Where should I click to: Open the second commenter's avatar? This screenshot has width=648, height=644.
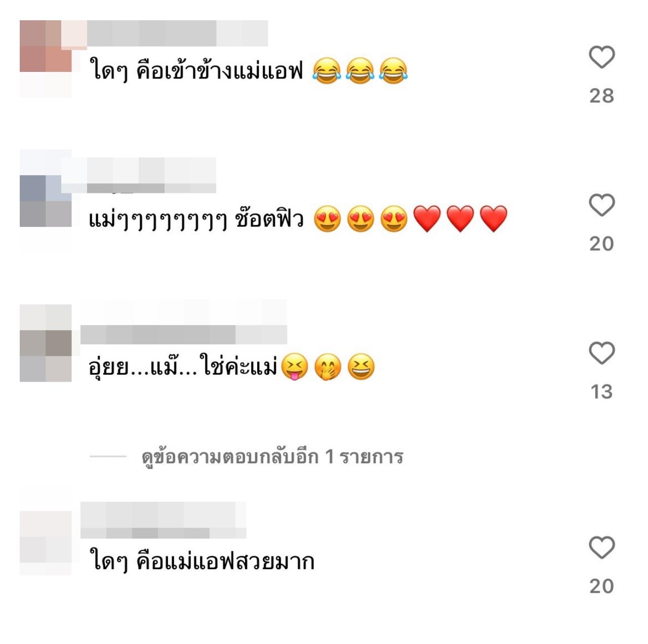pos(46,201)
